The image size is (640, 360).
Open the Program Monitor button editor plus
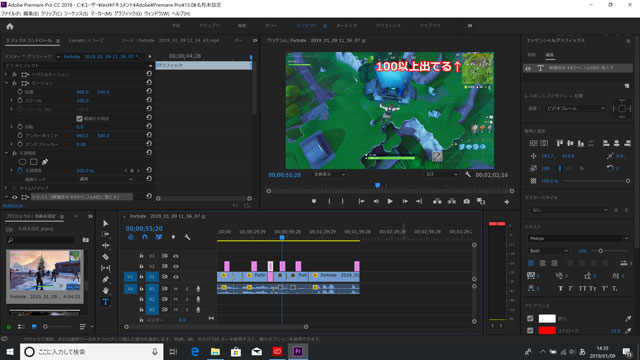pyautogui.click(x=507, y=202)
